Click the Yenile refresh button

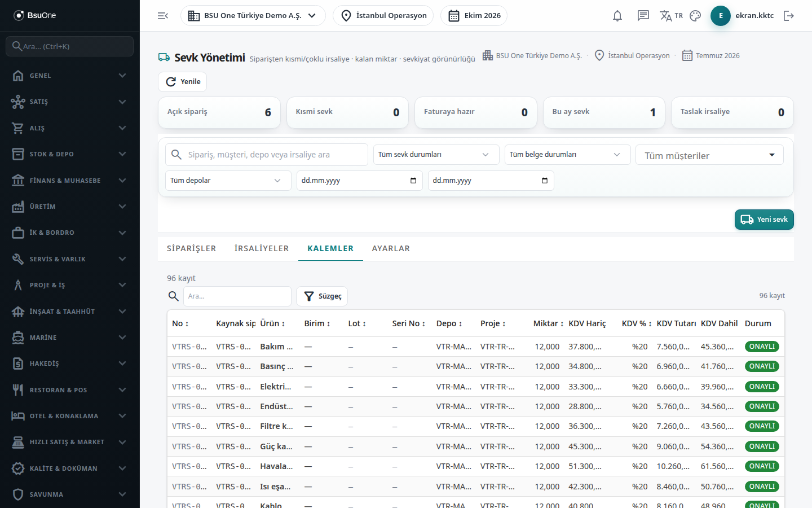(x=182, y=82)
